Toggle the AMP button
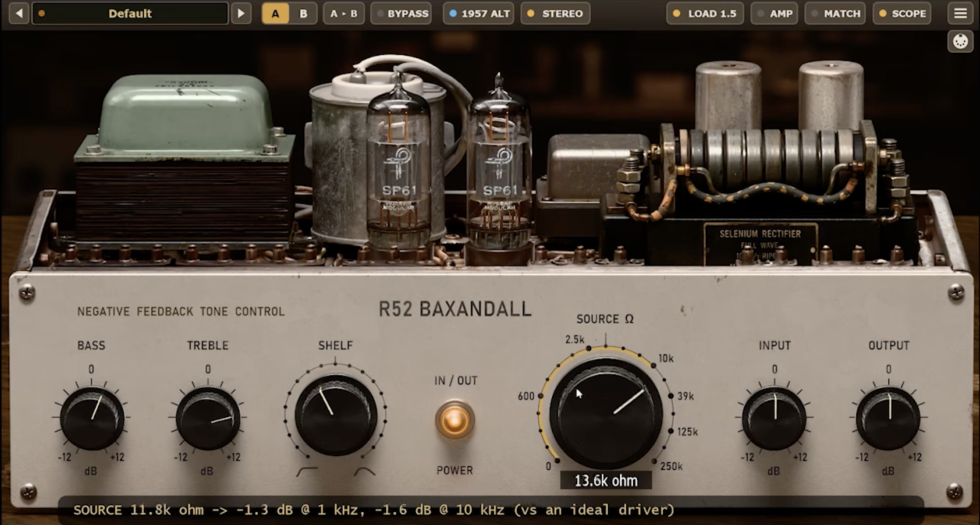This screenshot has height=525, width=980. coord(774,13)
